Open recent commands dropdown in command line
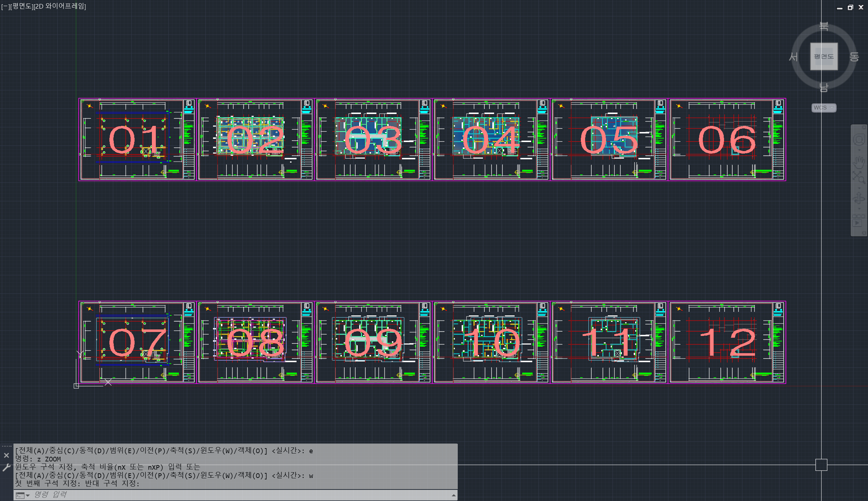The width and height of the screenshot is (868, 501). [x=23, y=495]
